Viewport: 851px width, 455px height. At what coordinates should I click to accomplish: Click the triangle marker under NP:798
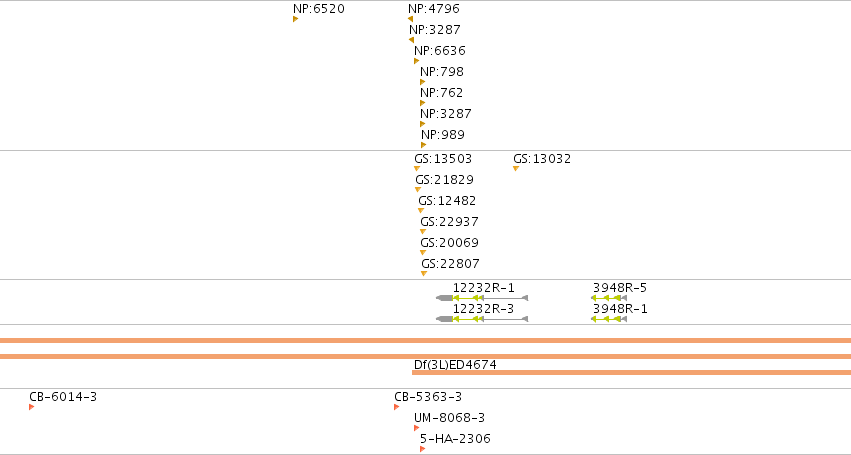(422, 82)
